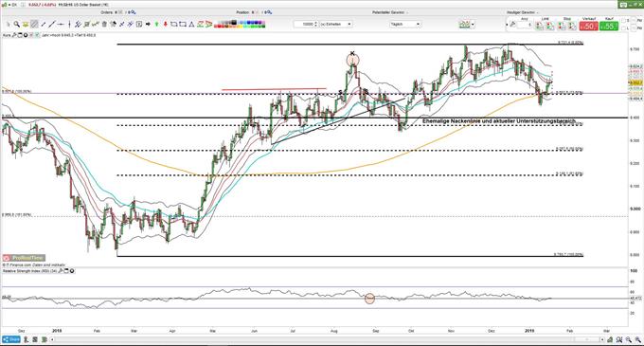The height and width of the screenshot is (346, 644).
Task: Select the magnifying glass zoom tool
Action: pyautogui.click(x=16, y=25)
